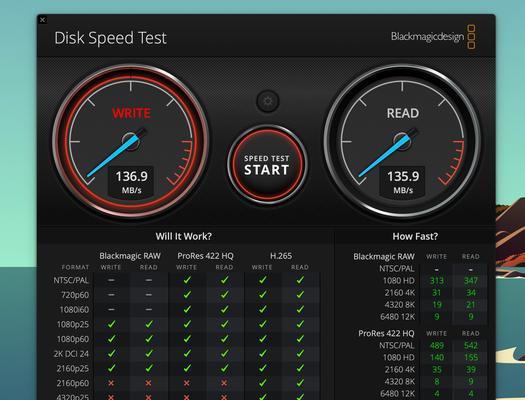Click 1080p25 Blackmagic RAW read checkmark
525x400 pixels.
[x=149, y=324]
